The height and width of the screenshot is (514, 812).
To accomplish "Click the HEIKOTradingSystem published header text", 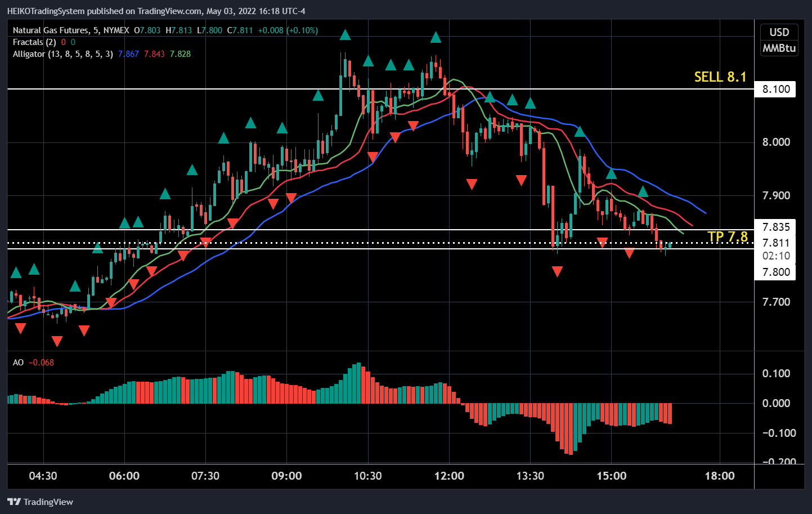I will (156, 11).
